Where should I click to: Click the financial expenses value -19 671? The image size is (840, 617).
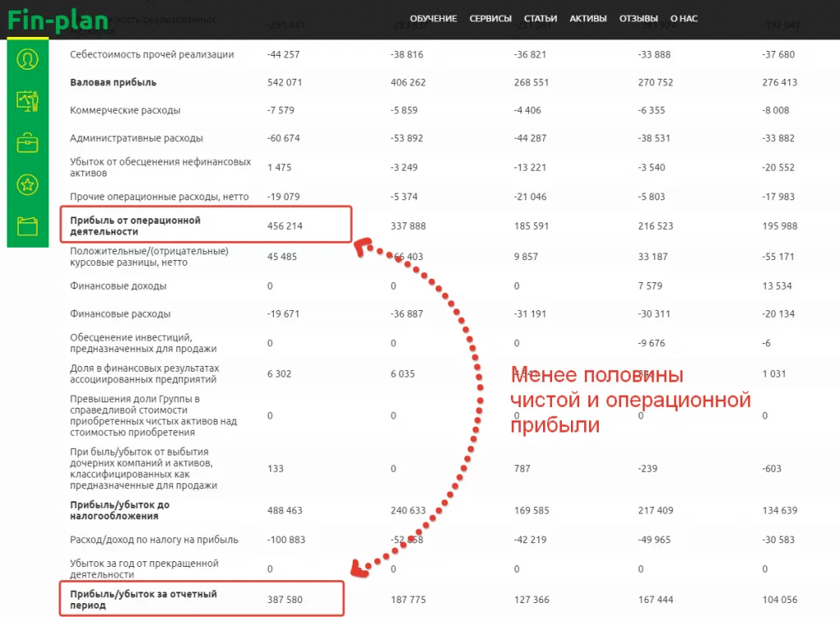283,314
